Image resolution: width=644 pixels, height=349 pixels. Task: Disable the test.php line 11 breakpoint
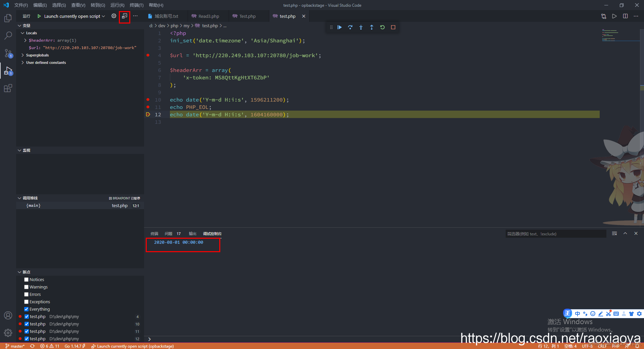tap(27, 332)
